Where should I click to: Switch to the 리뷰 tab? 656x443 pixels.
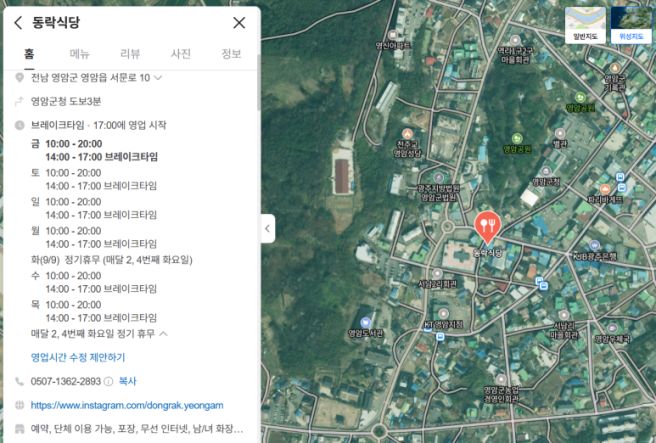tap(130, 54)
